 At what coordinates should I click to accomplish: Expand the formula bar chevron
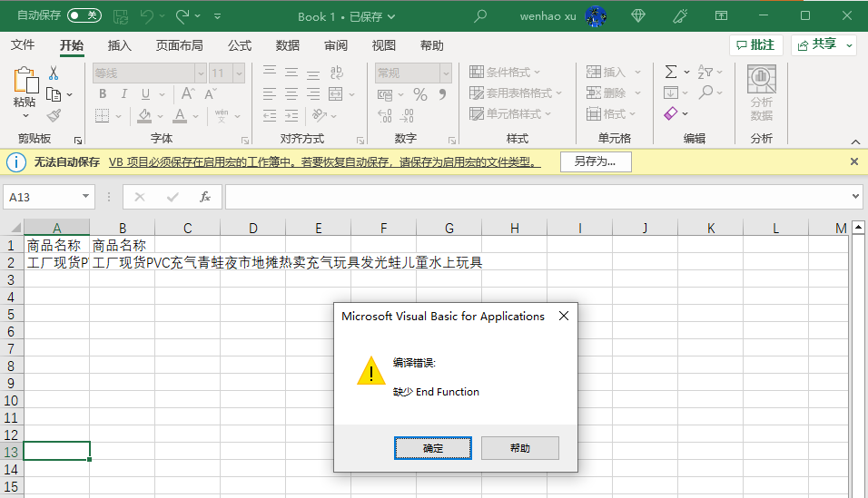tap(856, 197)
